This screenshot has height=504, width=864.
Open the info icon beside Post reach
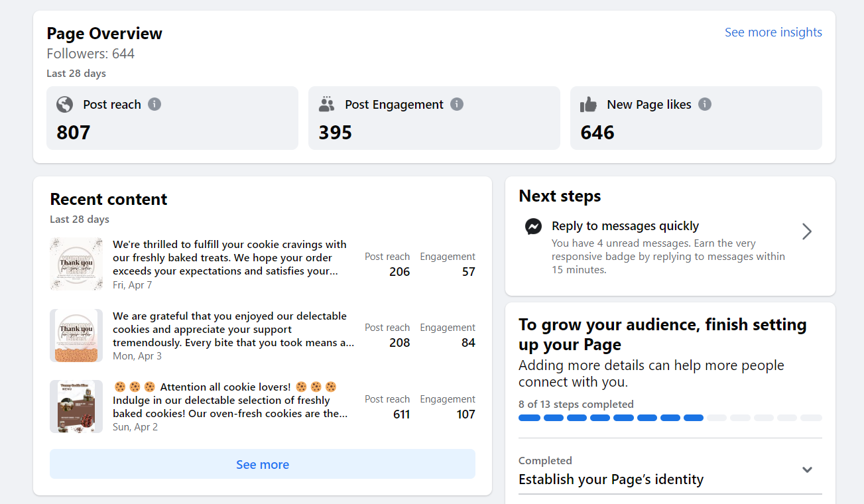(154, 104)
